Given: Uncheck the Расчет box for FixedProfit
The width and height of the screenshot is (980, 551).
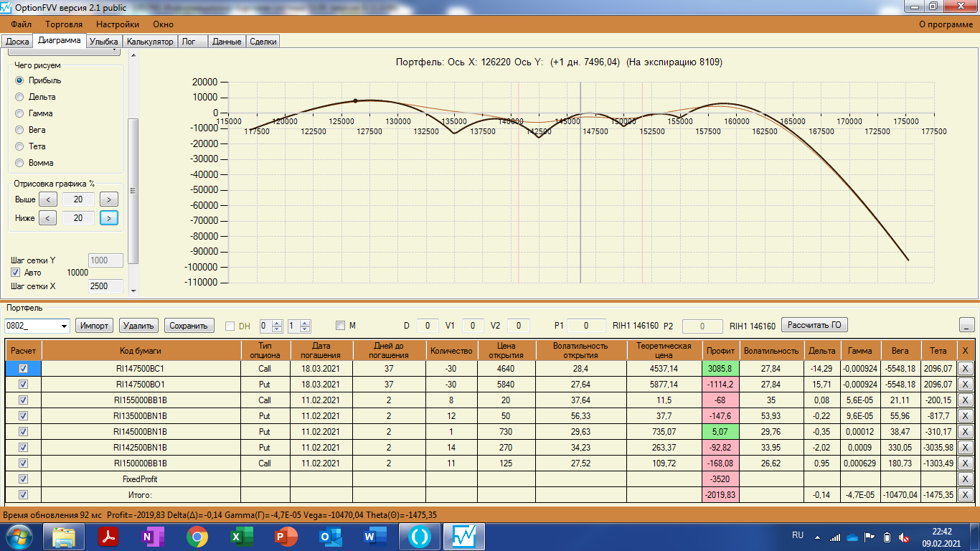Looking at the screenshot, I should 24,479.
